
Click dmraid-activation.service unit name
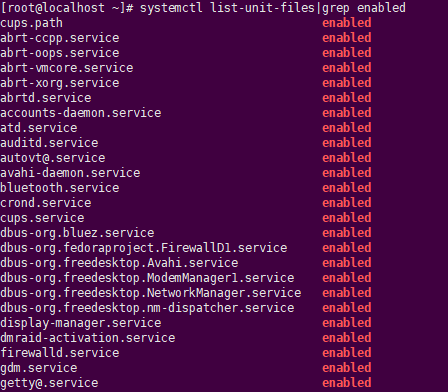(x=88, y=338)
